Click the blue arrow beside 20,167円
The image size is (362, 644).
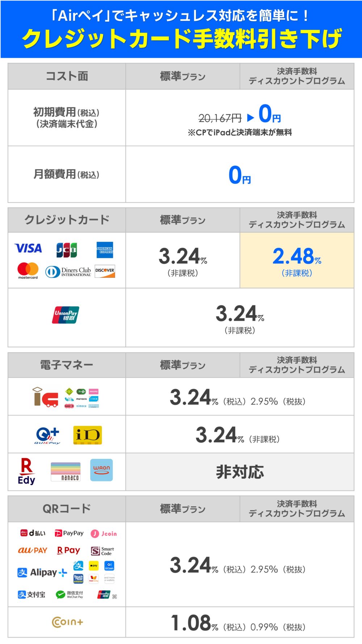point(251,118)
